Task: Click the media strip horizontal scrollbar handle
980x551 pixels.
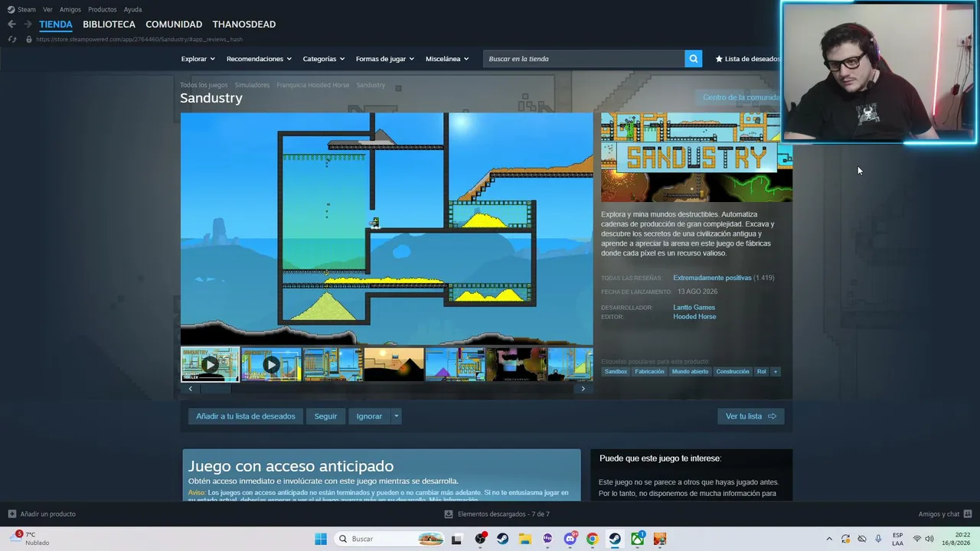Action: (215, 389)
